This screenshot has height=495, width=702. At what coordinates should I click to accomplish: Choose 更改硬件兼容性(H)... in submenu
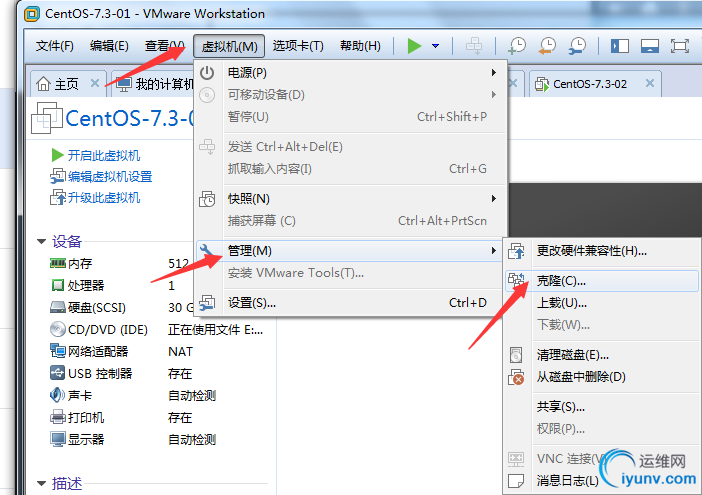[602, 251]
